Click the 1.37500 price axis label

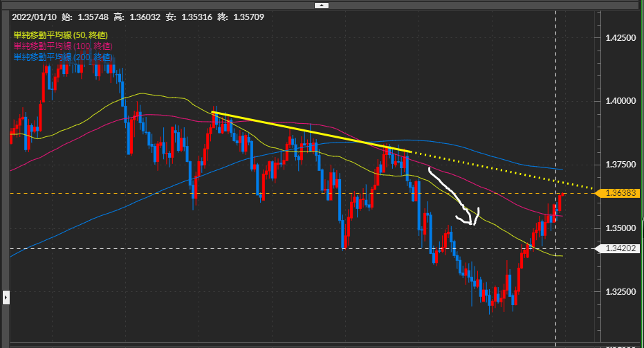(x=621, y=165)
